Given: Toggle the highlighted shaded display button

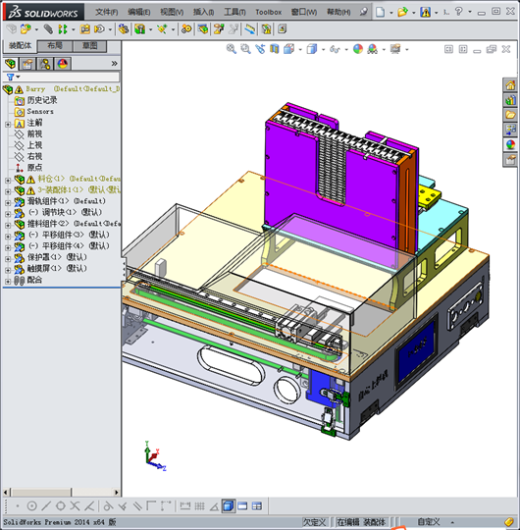Looking at the screenshot, I should pyautogui.click(x=228, y=506).
